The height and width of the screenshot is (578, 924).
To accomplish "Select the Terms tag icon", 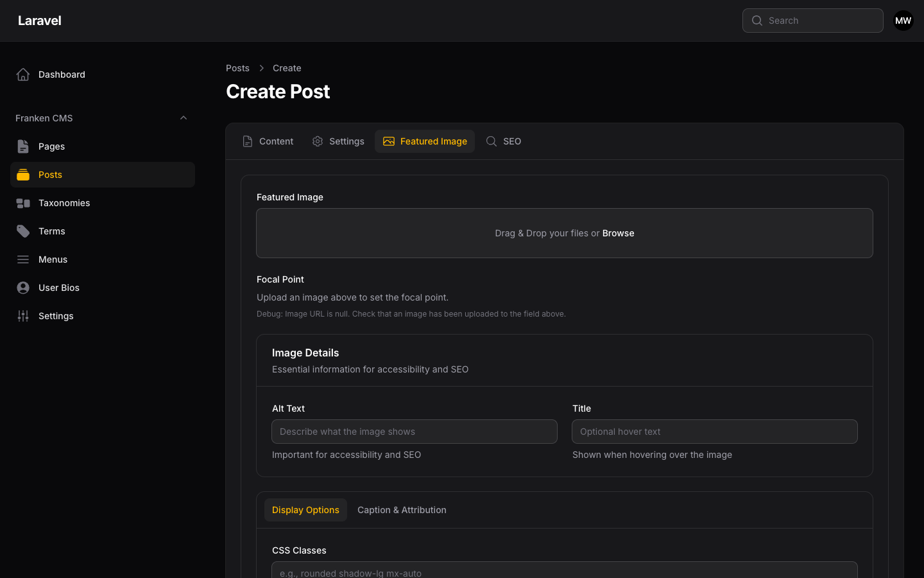I will [x=23, y=231].
